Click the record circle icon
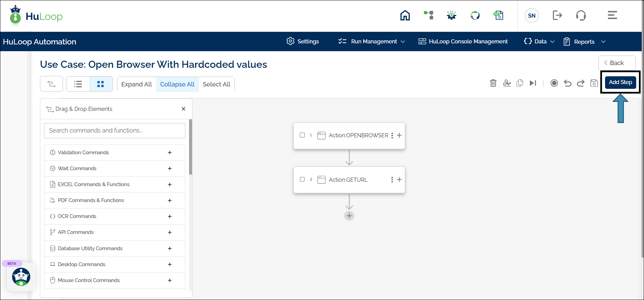 coord(554,83)
